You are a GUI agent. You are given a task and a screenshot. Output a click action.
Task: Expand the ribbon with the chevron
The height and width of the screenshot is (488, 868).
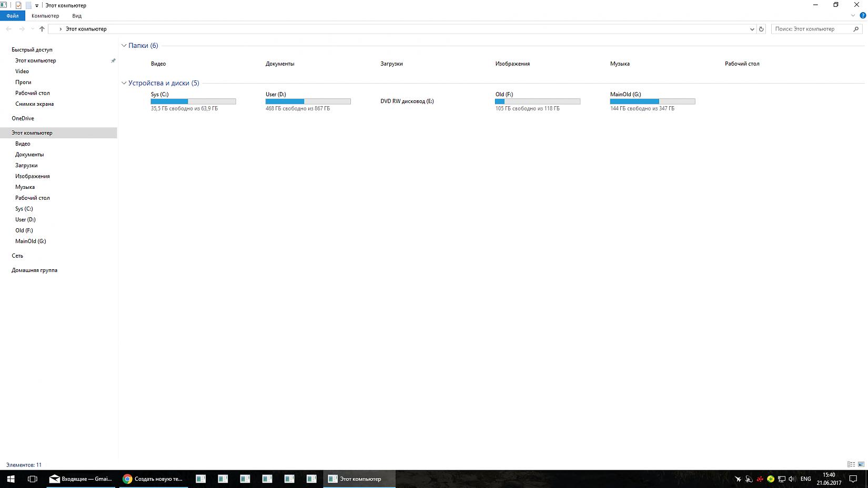coord(853,16)
